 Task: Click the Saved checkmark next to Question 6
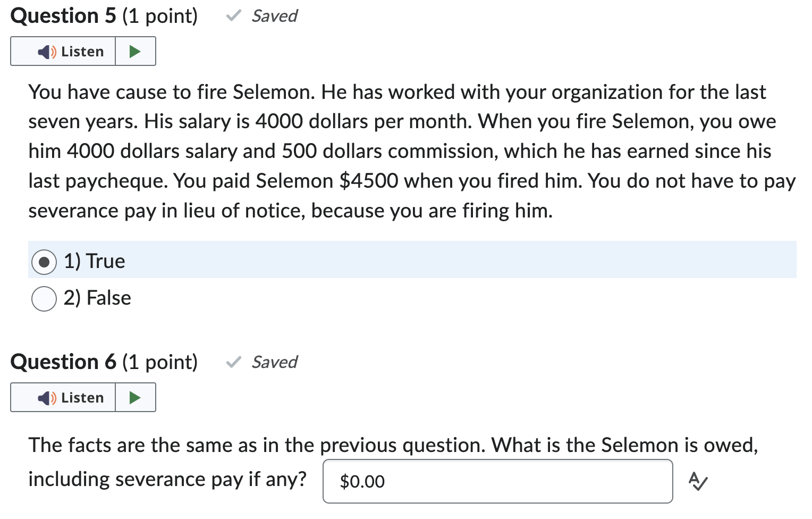tap(233, 362)
